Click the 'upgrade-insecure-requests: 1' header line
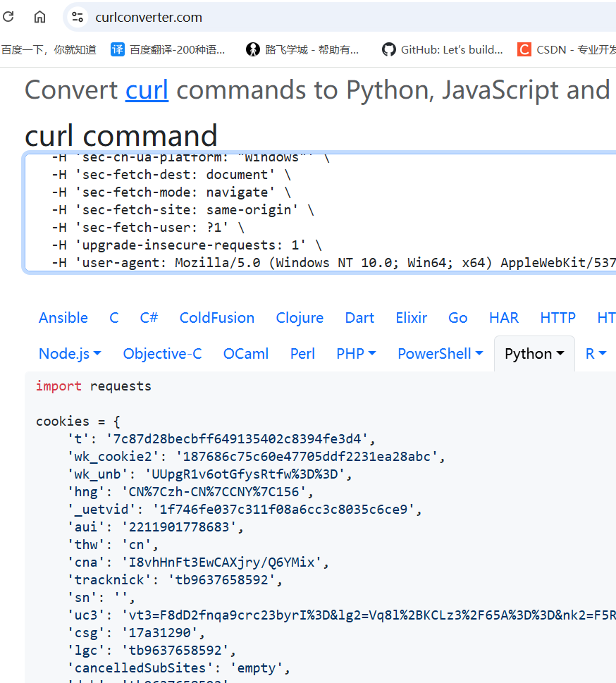 [187, 245]
